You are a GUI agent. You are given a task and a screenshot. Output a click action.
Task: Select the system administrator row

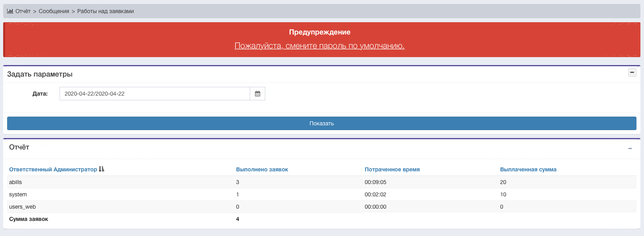18,194
